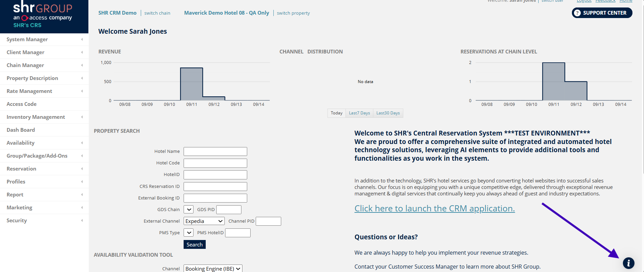Viewport: 644px width, 272px height.
Task: Expand Inventory Management menu
Action: coord(44,117)
